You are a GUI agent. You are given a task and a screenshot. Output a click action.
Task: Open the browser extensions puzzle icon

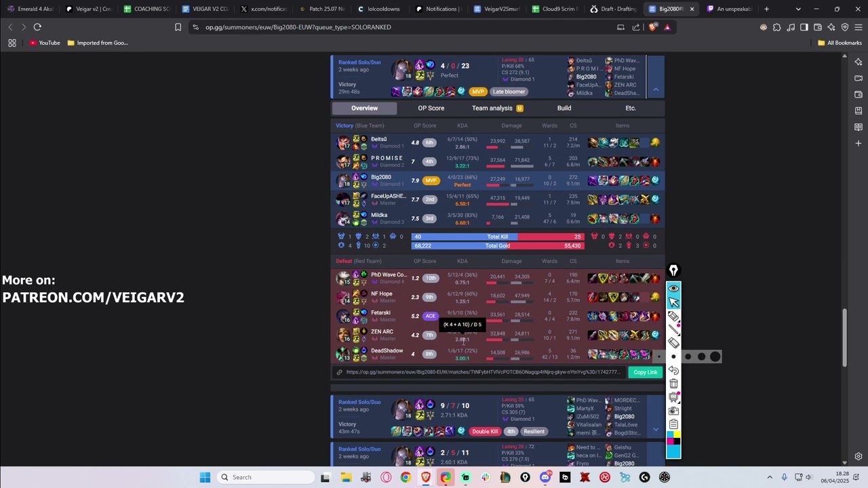coord(777,27)
